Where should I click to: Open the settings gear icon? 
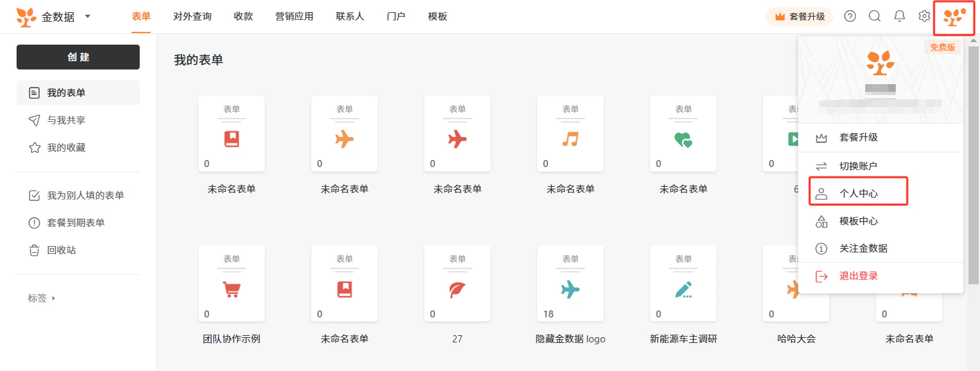pos(924,17)
